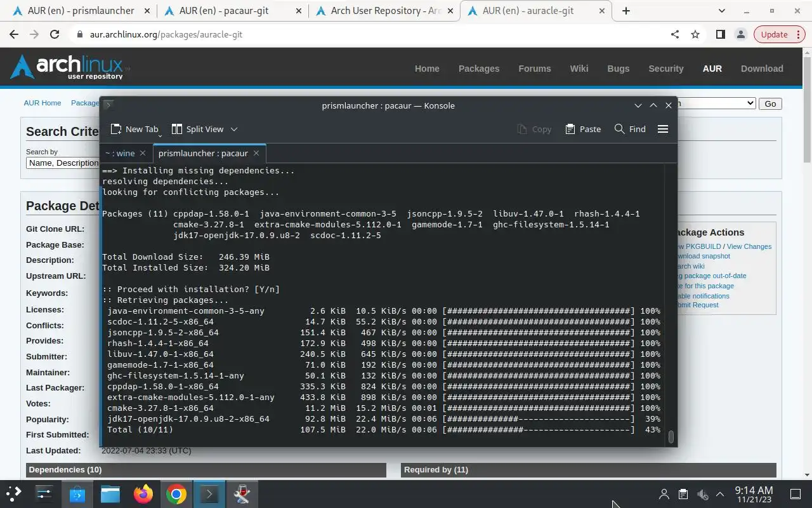Click the Go button on AUR page

[x=770, y=104]
